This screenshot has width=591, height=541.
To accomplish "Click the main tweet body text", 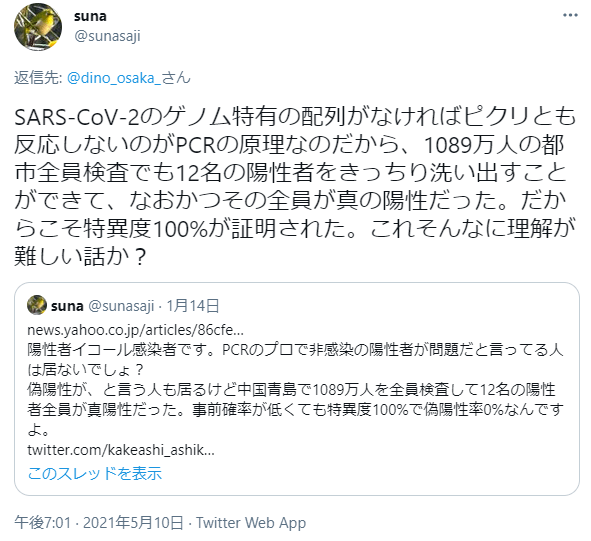I will coord(295,186).
